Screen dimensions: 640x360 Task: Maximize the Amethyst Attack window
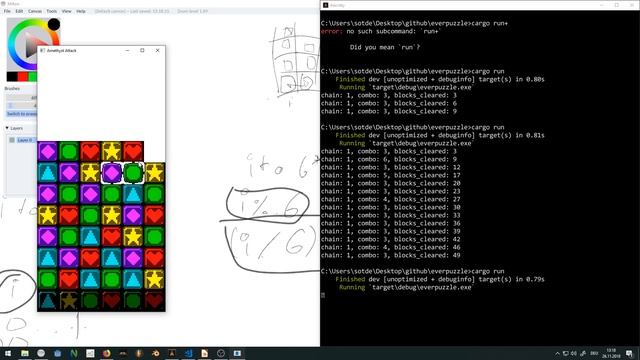pos(142,50)
